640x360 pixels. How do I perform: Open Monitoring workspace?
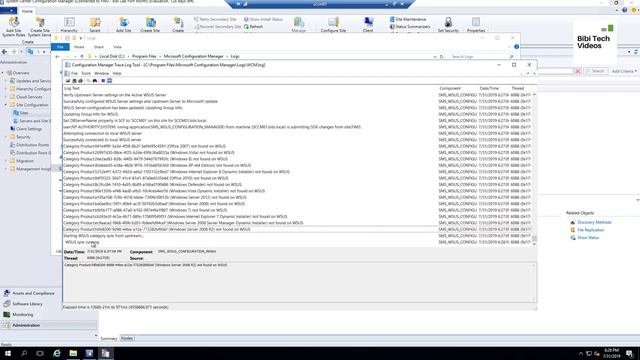(22, 314)
